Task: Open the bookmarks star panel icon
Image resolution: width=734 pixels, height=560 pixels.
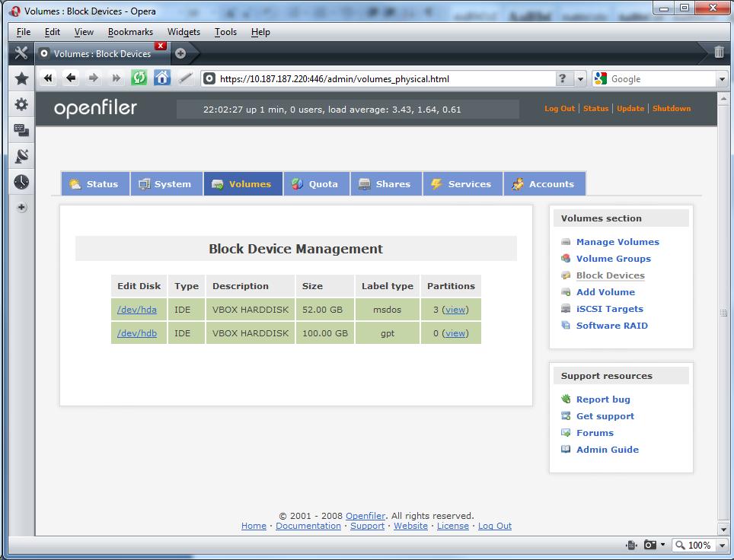Action: (x=21, y=78)
